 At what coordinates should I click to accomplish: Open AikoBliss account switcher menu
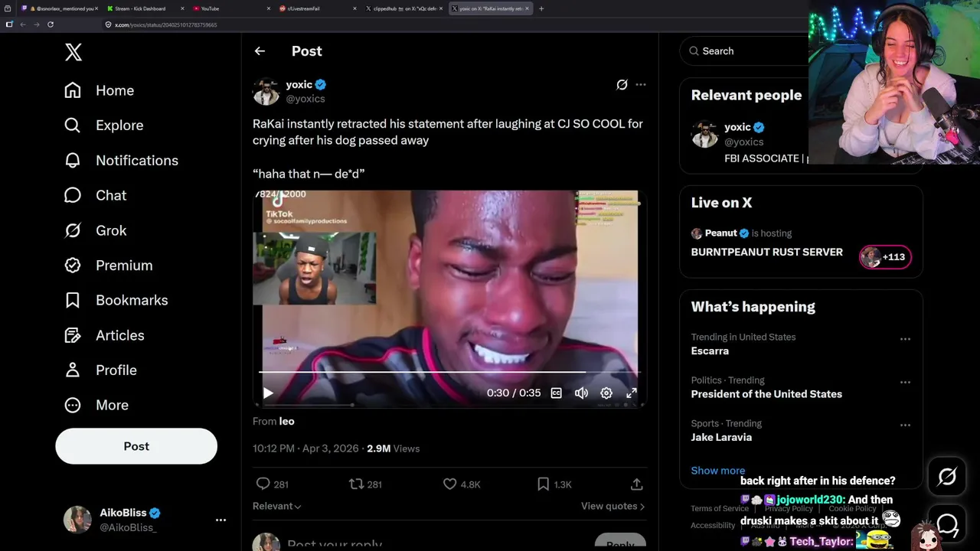(x=220, y=520)
